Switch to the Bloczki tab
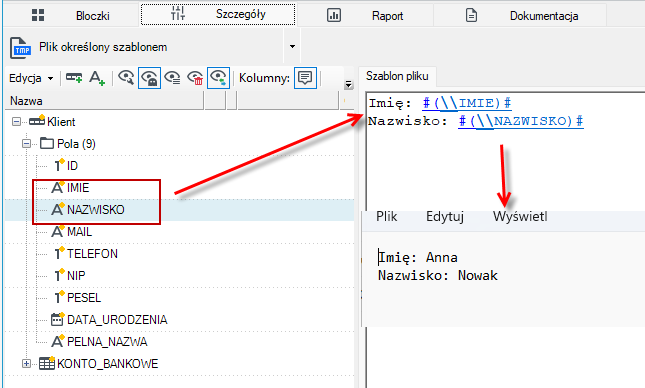645x388 pixels. (x=71, y=16)
